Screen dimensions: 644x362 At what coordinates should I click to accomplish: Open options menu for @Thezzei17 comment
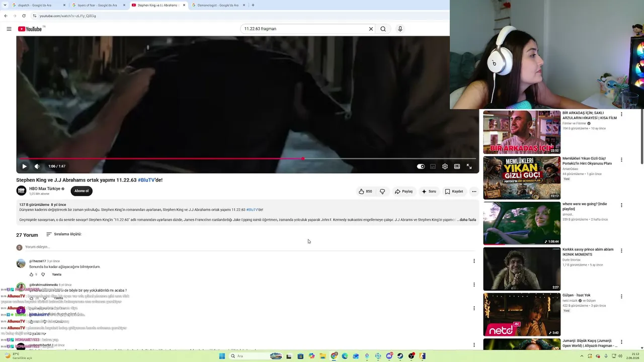click(474, 261)
